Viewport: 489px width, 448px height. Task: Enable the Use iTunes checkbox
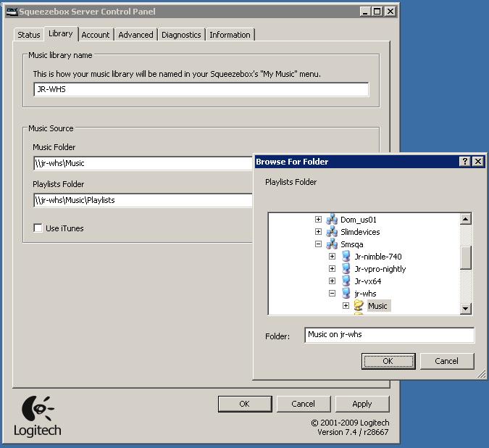point(38,228)
